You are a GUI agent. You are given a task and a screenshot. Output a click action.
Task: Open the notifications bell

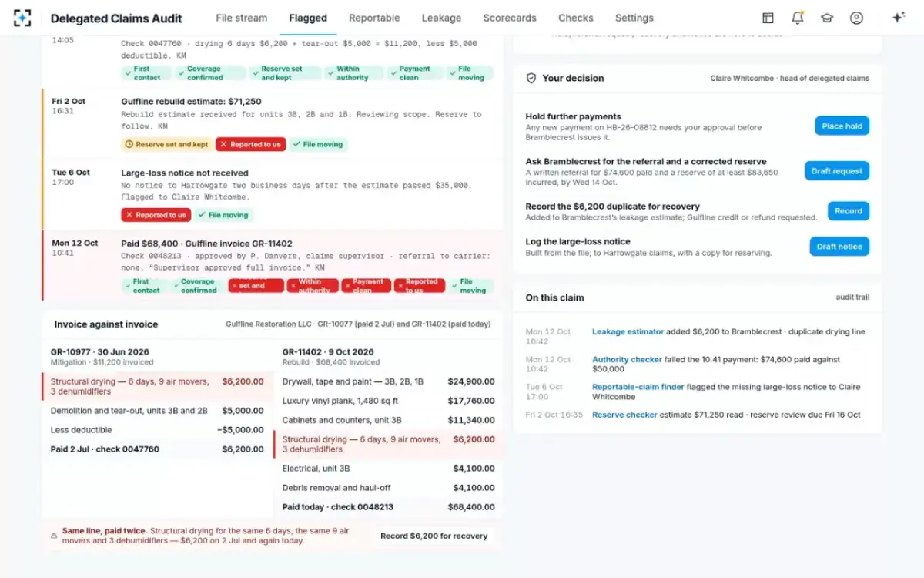coord(798,18)
